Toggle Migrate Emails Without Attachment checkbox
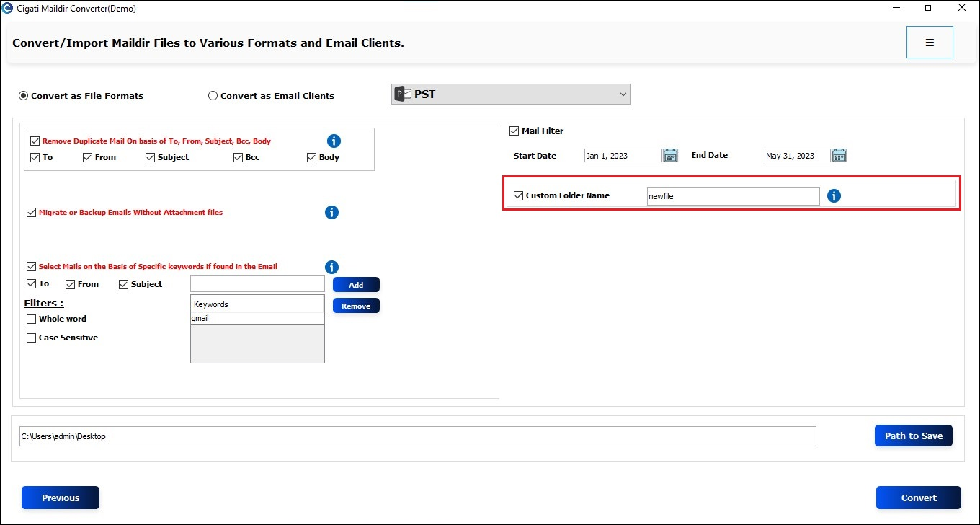The height and width of the screenshot is (525, 980). pyautogui.click(x=31, y=212)
